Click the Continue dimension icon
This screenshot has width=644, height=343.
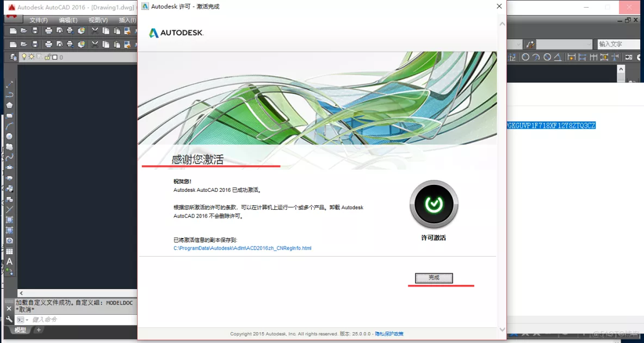tap(593, 58)
